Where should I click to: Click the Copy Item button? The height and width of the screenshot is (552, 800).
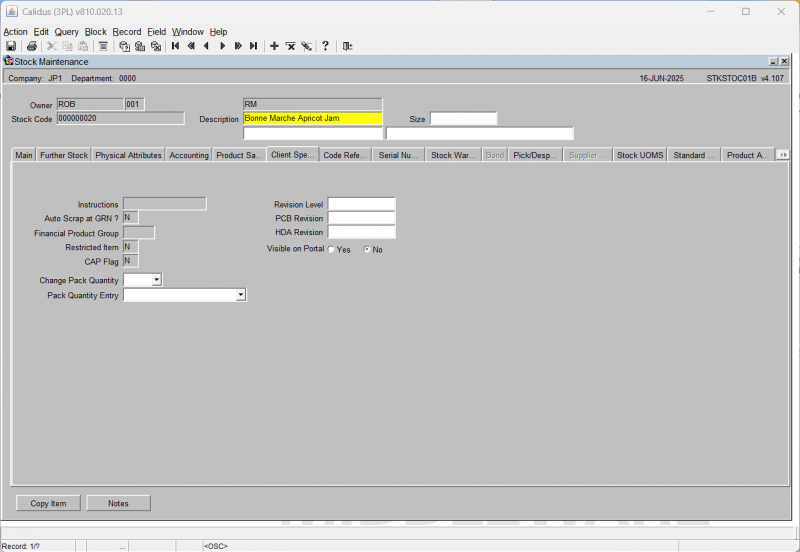[x=48, y=503]
